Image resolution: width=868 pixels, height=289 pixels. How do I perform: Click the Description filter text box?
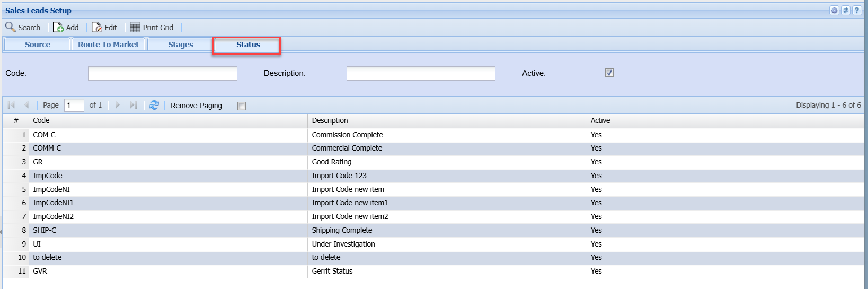421,74
